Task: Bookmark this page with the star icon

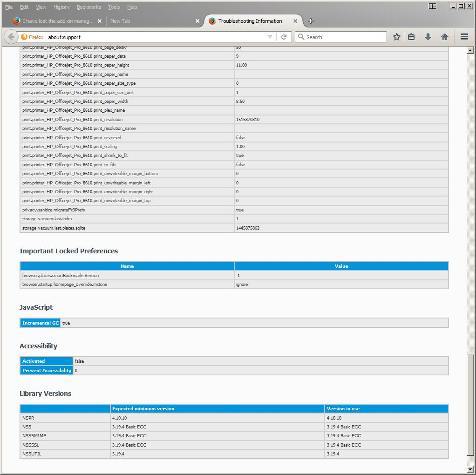Action: [396, 37]
